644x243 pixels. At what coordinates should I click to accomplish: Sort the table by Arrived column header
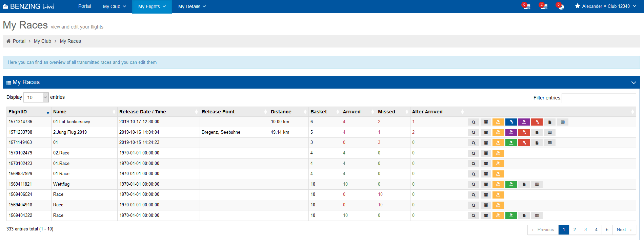(x=358, y=112)
